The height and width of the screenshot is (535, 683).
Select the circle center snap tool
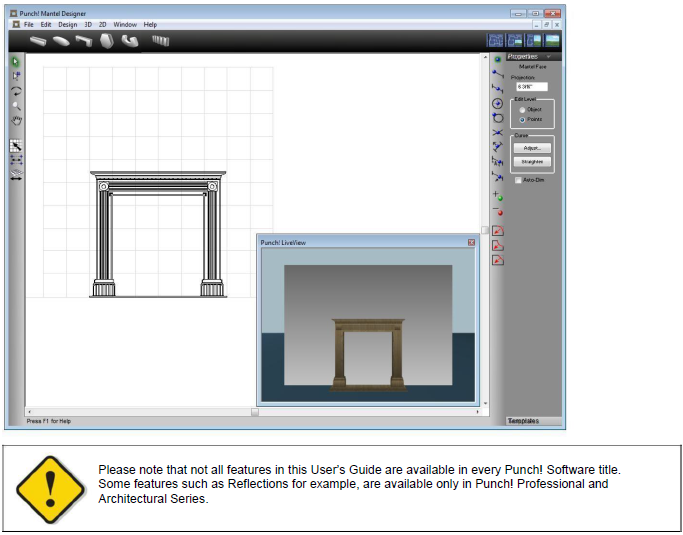[497, 103]
